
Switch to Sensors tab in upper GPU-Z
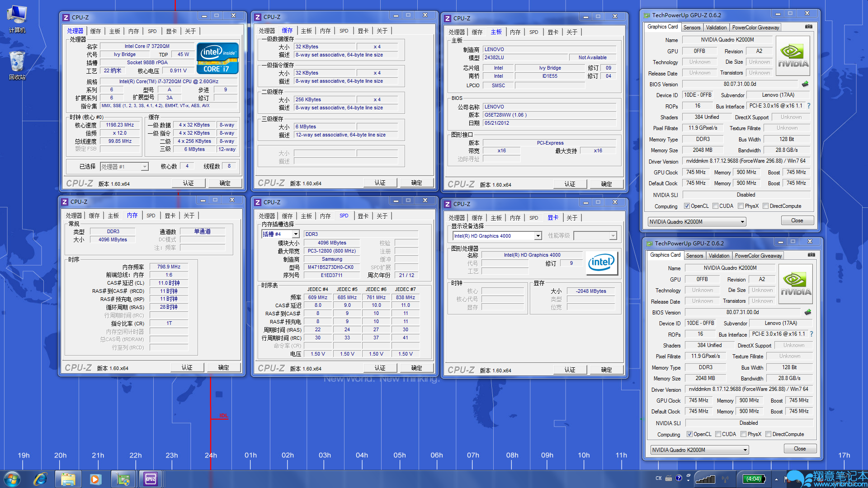tap(692, 28)
